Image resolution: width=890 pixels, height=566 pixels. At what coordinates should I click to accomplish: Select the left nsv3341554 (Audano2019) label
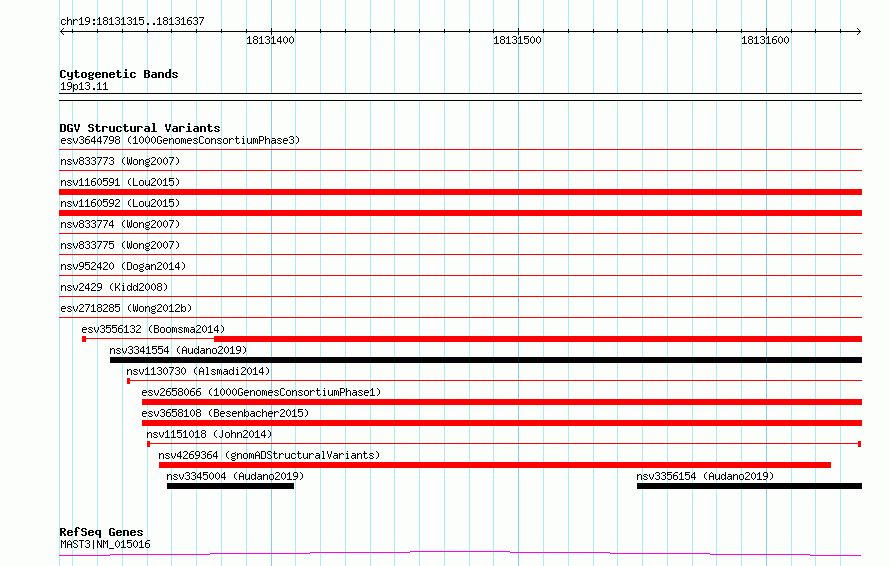[178, 350]
